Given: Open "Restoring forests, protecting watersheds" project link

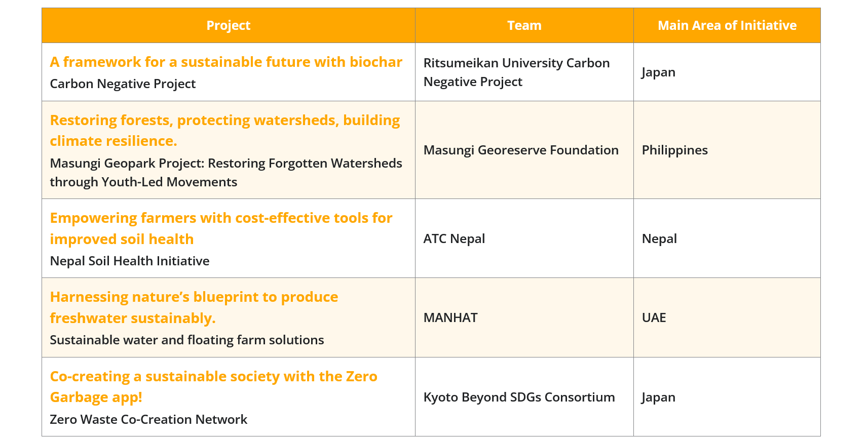Looking at the screenshot, I should pyautogui.click(x=224, y=121).
